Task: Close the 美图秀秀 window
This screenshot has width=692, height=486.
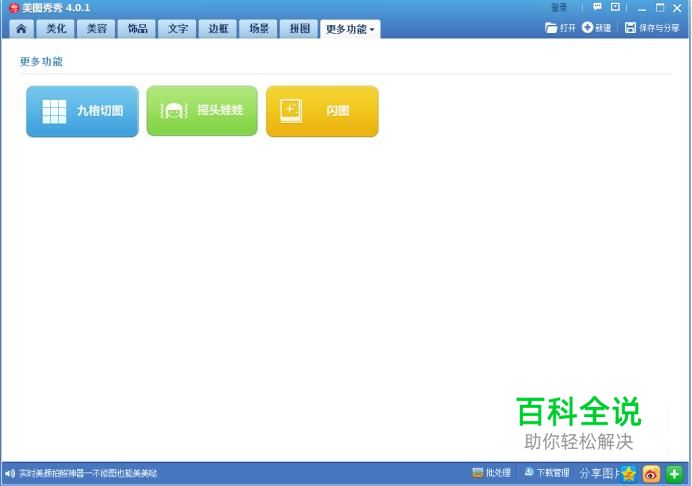Action: point(677,8)
